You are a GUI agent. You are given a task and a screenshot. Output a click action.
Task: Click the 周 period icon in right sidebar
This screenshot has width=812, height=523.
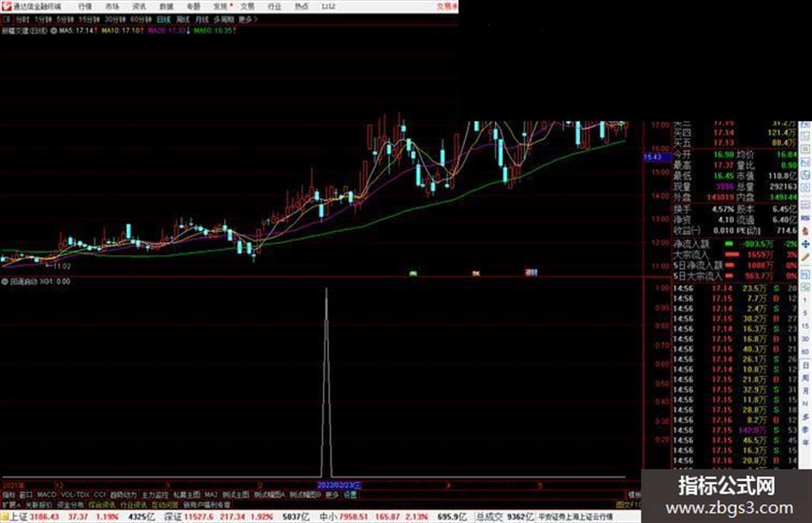coord(805,379)
